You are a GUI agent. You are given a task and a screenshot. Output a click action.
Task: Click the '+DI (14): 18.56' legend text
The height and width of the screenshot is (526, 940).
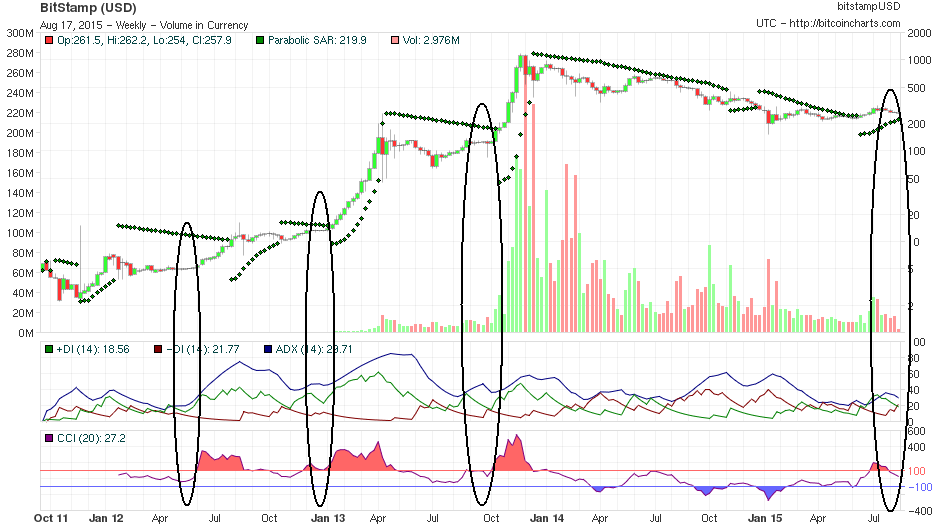point(93,349)
